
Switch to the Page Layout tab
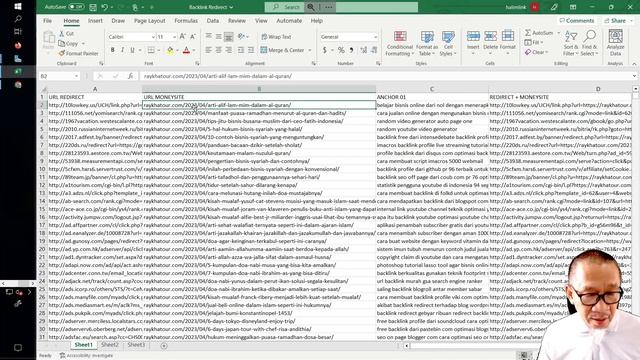(x=149, y=20)
